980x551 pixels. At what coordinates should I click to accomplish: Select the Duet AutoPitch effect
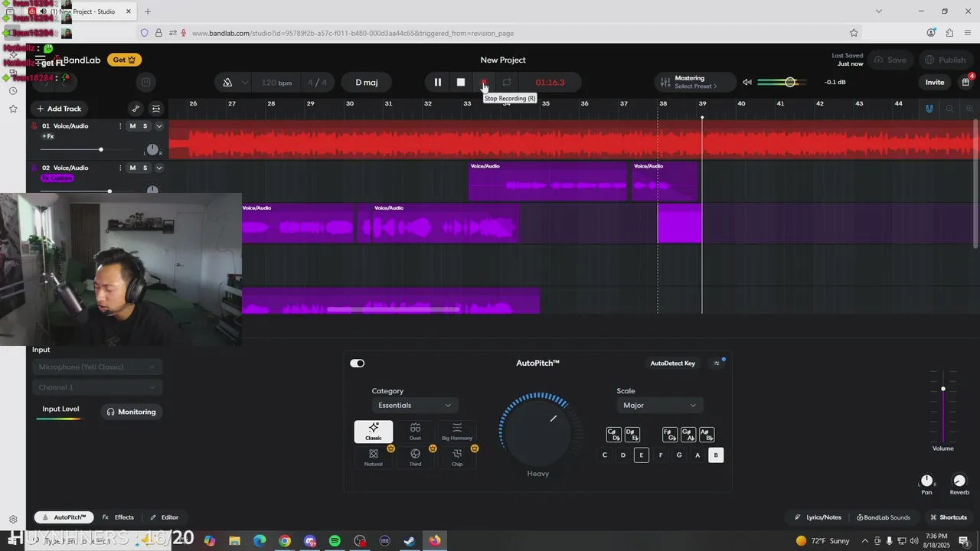click(x=415, y=432)
